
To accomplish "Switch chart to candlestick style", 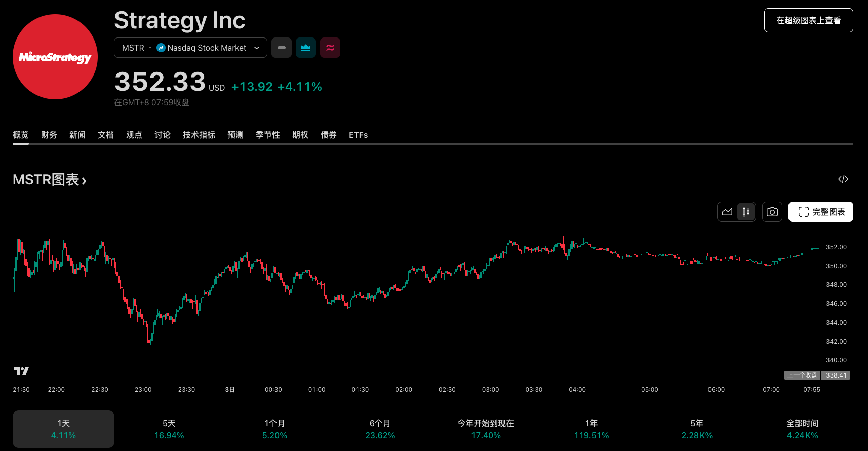I will point(746,212).
